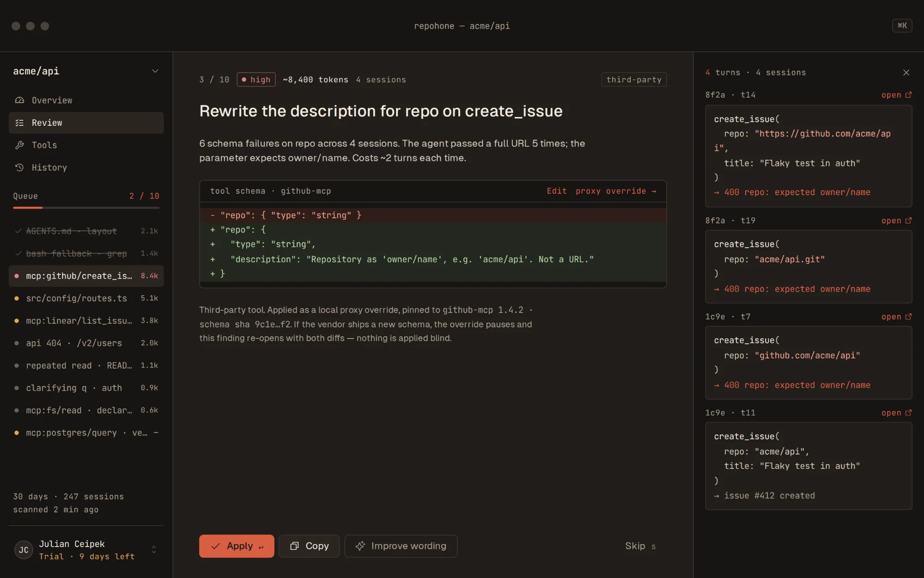Apply the proposed schema change

(237, 546)
